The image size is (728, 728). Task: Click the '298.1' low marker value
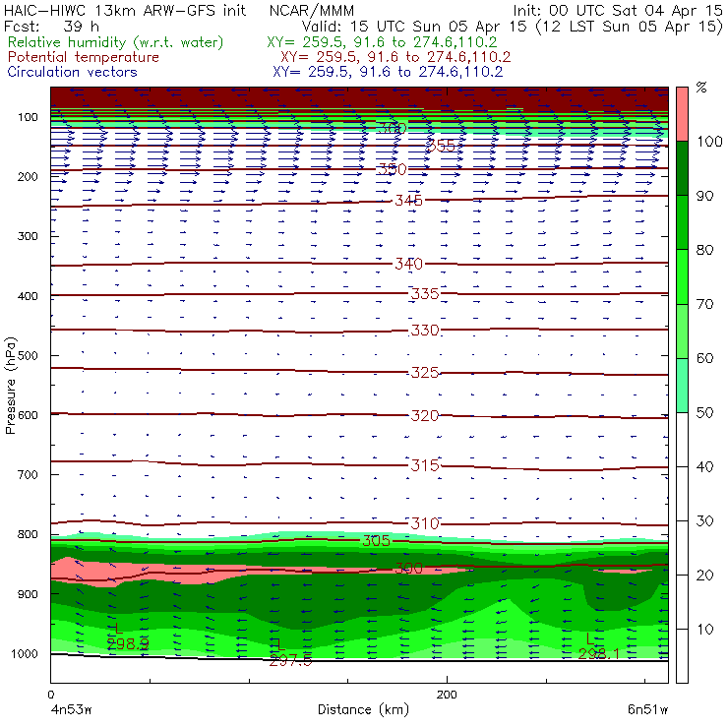[x=599, y=653]
